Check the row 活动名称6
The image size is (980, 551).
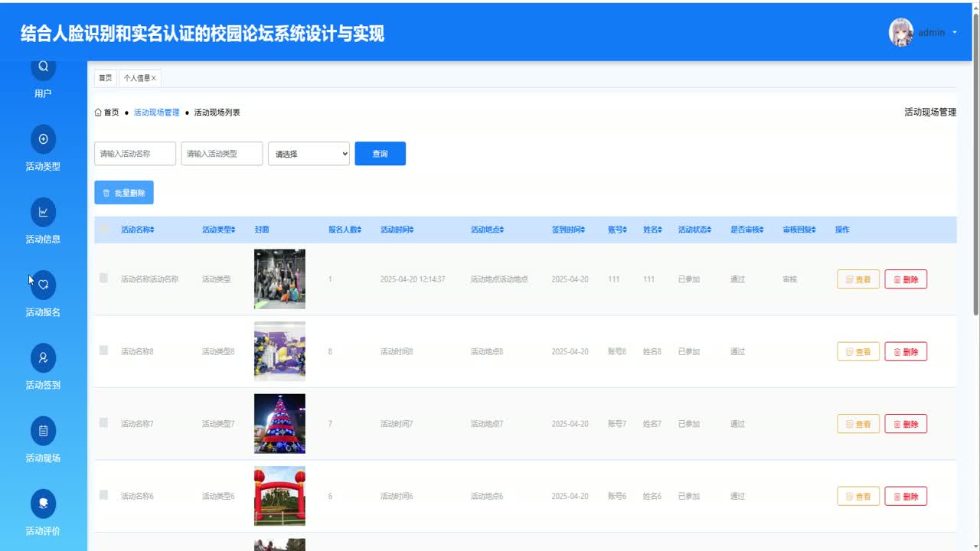pos(103,495)
